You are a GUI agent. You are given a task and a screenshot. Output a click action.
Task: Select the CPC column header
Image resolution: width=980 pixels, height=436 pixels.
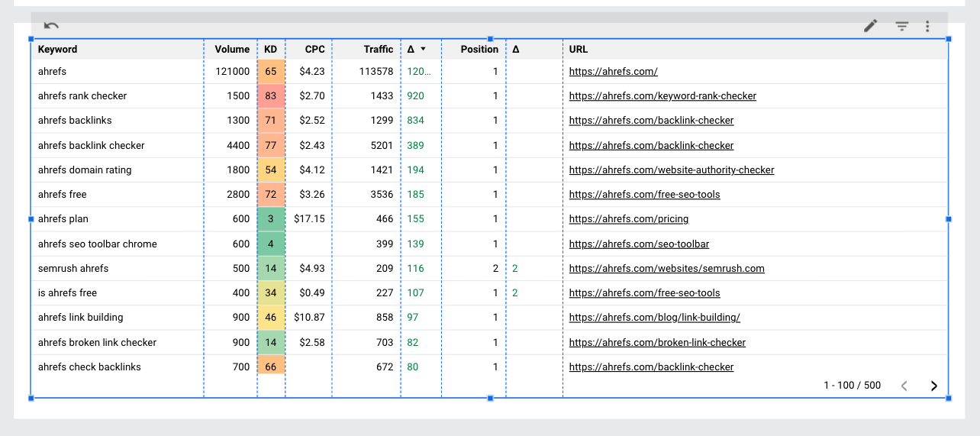pyautogui.click(x=314, y=49)
